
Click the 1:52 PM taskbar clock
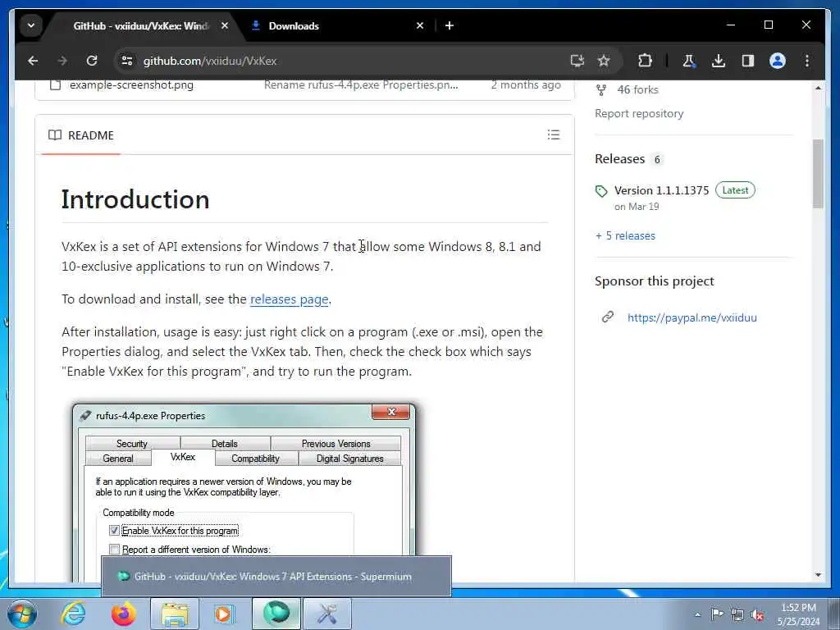(x=798, y=614)
